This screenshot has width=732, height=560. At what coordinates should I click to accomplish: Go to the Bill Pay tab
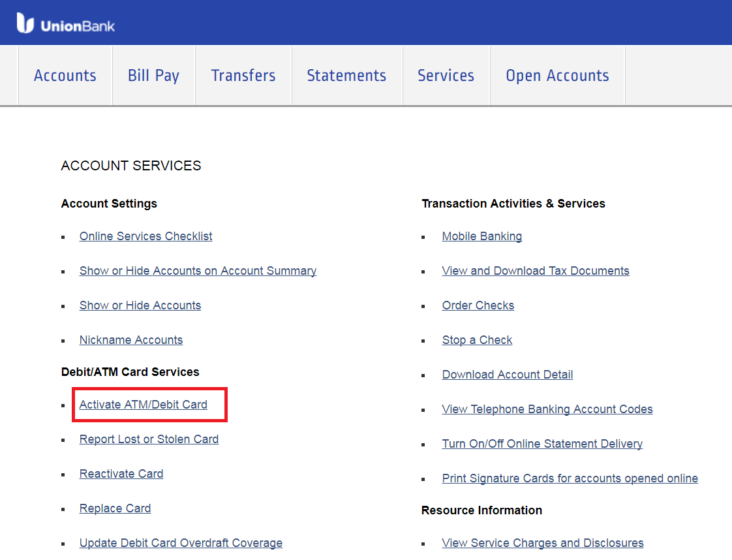(153, 76)
